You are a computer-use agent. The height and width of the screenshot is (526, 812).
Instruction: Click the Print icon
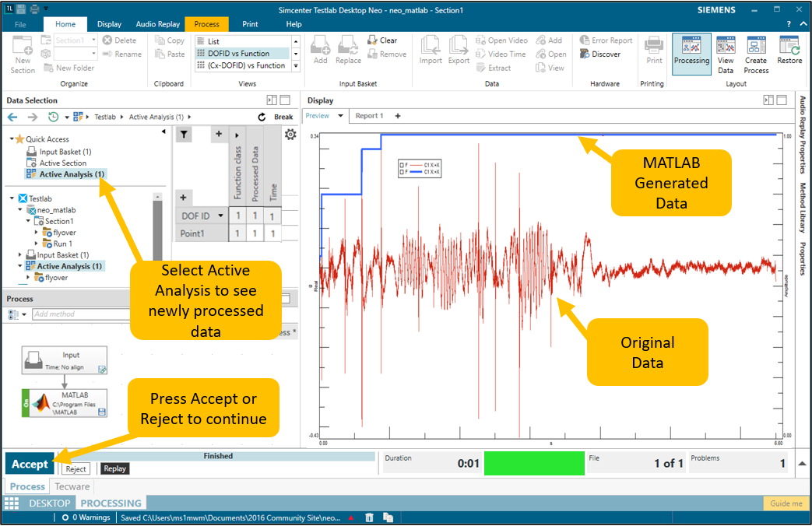654,51
